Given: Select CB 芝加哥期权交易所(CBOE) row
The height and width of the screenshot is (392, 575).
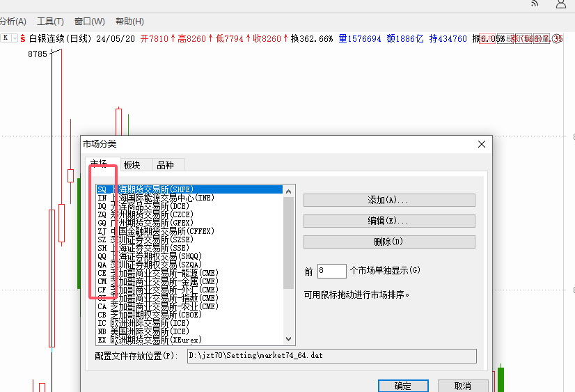Looking at the screenshot, I should point(189,315).
